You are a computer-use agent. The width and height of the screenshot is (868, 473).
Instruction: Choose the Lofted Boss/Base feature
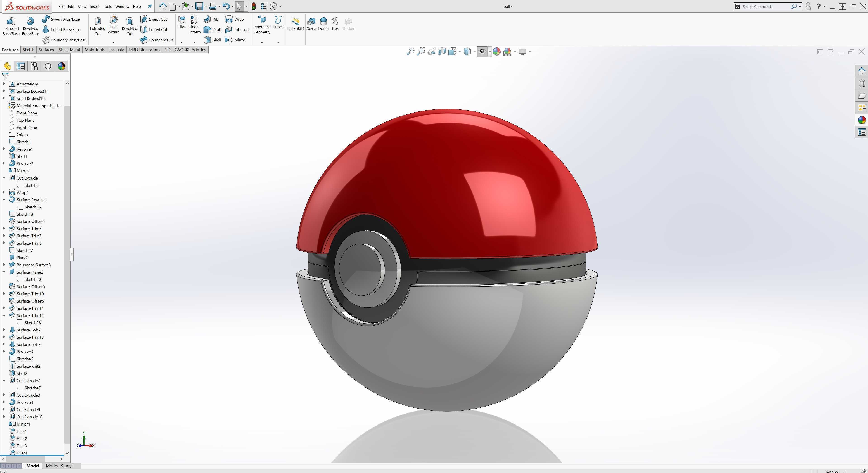[61, 30]
